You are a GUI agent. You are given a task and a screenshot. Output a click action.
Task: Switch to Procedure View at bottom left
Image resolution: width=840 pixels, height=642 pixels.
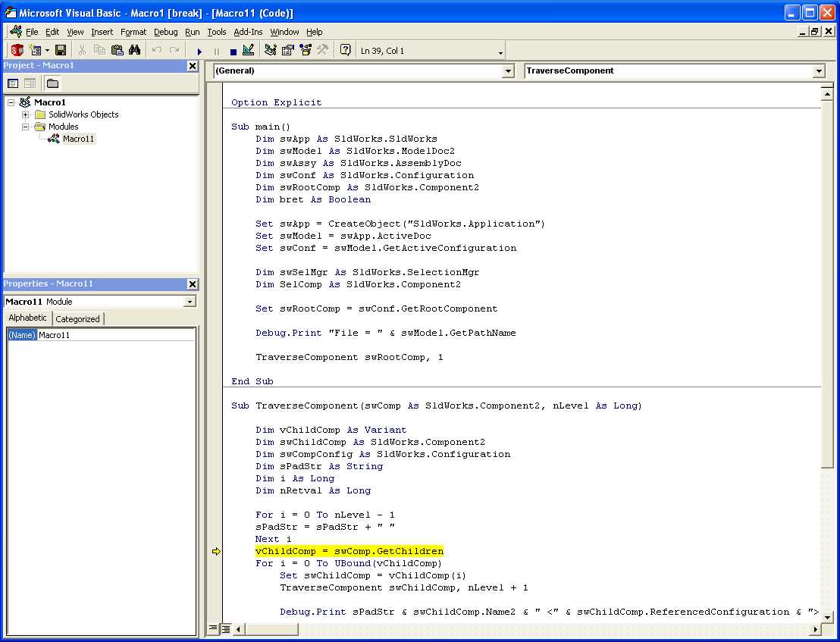point(214,628)
